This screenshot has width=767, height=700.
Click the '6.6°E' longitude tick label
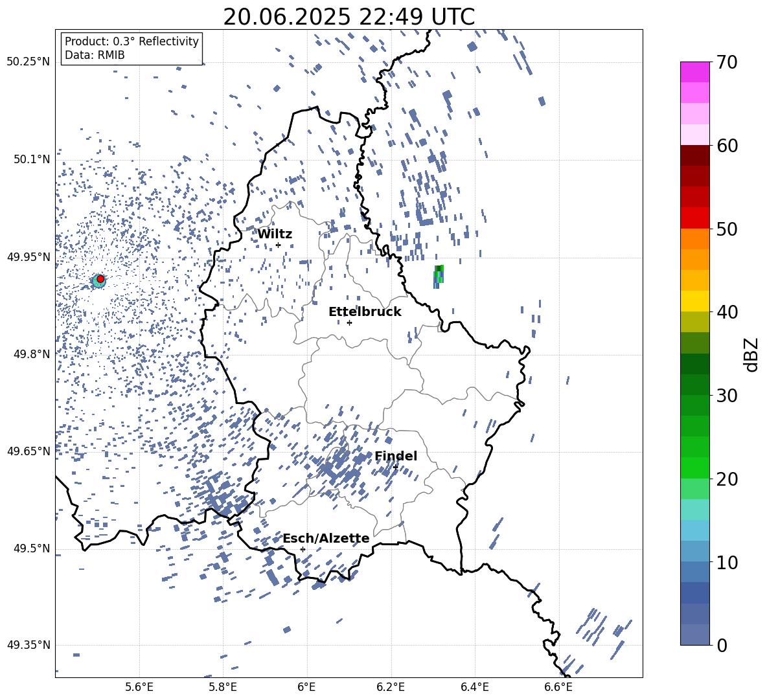[558, 687]
